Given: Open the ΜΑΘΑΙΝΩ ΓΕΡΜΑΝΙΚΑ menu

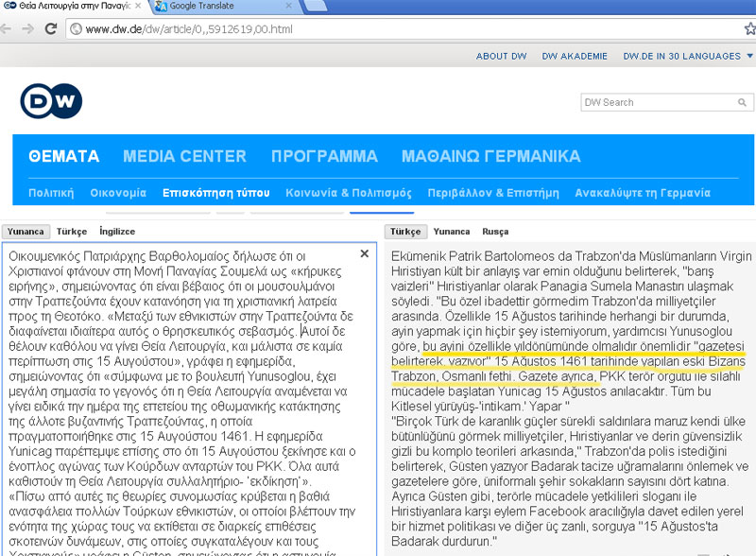Looking at the screenshot, I should pos(490,156).
